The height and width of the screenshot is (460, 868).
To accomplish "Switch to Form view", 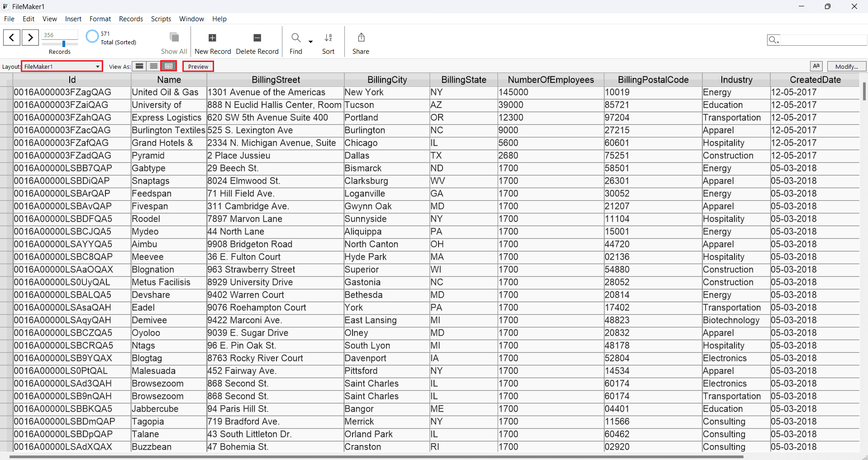I will [x=140, y=66].
